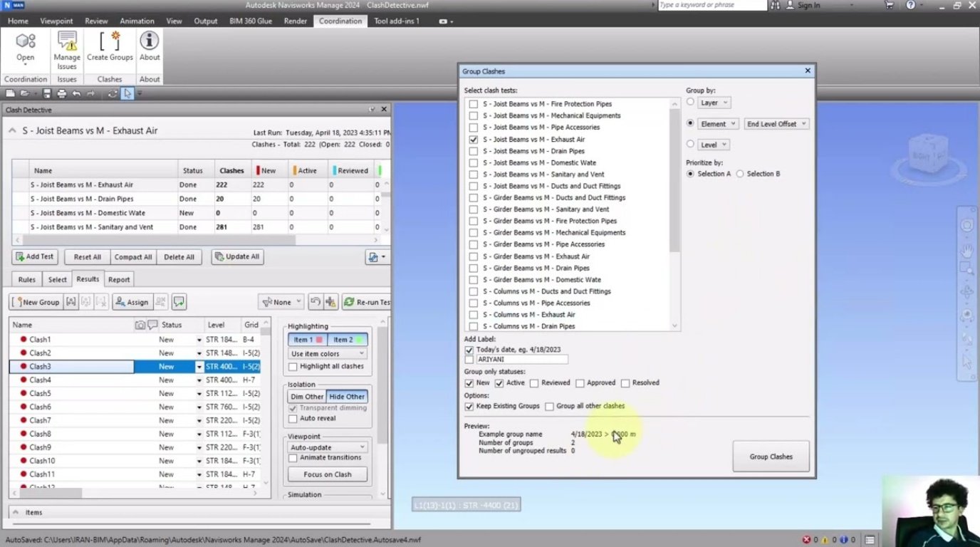Viewport: 980px width, 547px height.
Task: Check Highlight all clashes
Action: tap(293, 367)
